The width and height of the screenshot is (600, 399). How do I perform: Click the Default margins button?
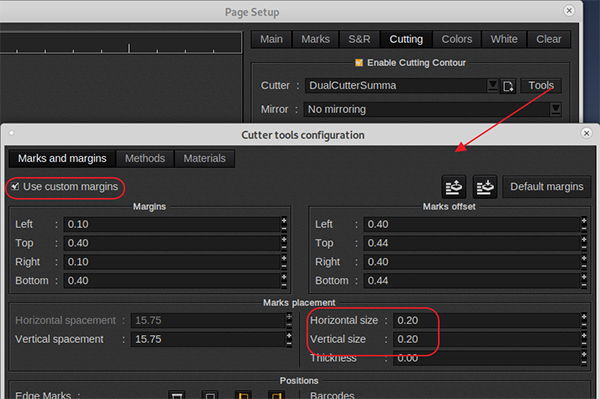point(546,187)
